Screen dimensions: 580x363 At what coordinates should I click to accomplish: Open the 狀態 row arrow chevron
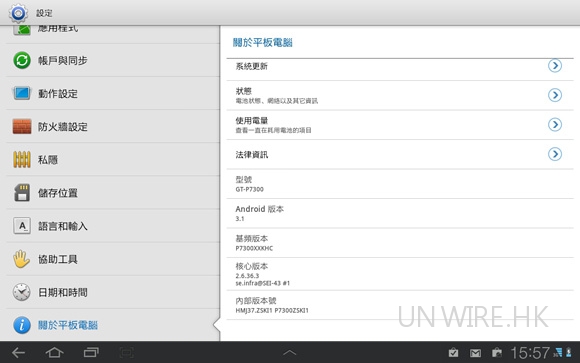tap(555, 95)
